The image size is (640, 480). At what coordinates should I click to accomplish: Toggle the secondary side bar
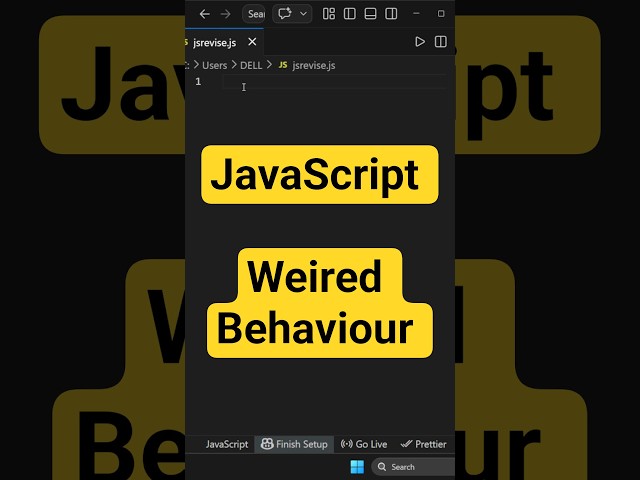click(x=391, y=14)
